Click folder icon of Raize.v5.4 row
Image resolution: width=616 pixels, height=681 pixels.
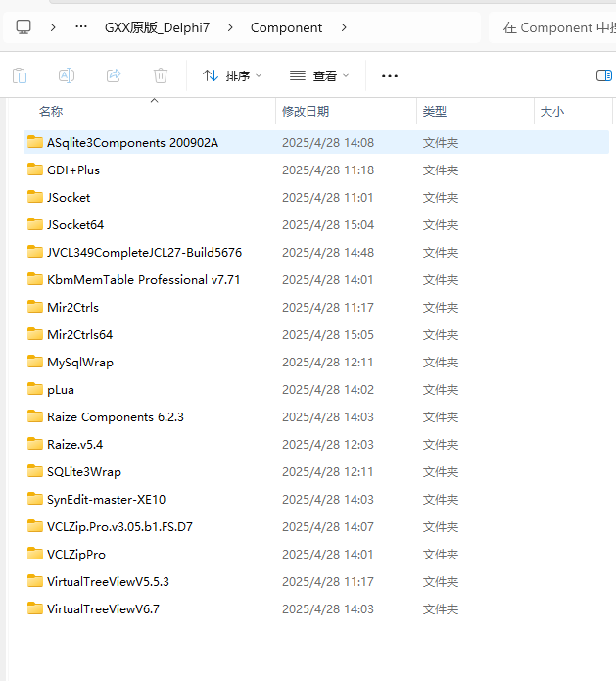click(x=35, y=444)
